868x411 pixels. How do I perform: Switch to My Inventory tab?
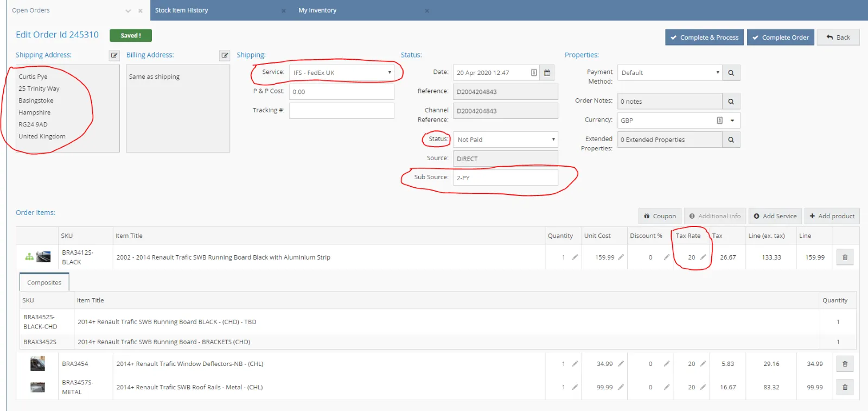point(317,10)
